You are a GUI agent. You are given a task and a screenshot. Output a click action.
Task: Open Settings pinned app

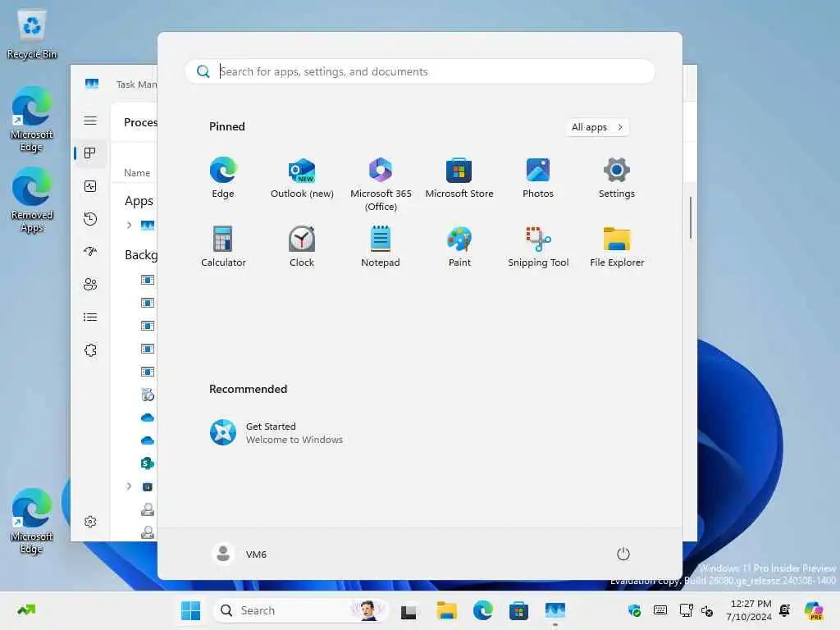coord(617,178)
